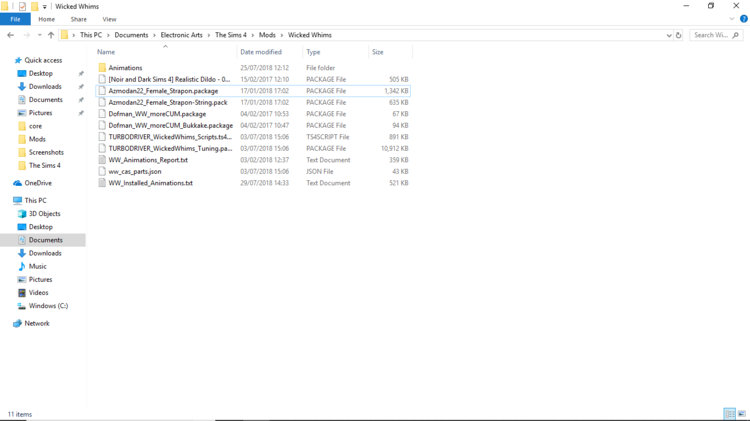The image size is (750, 421).
Task: Switch to the Home ribbon tab
Action: point(46,19)
